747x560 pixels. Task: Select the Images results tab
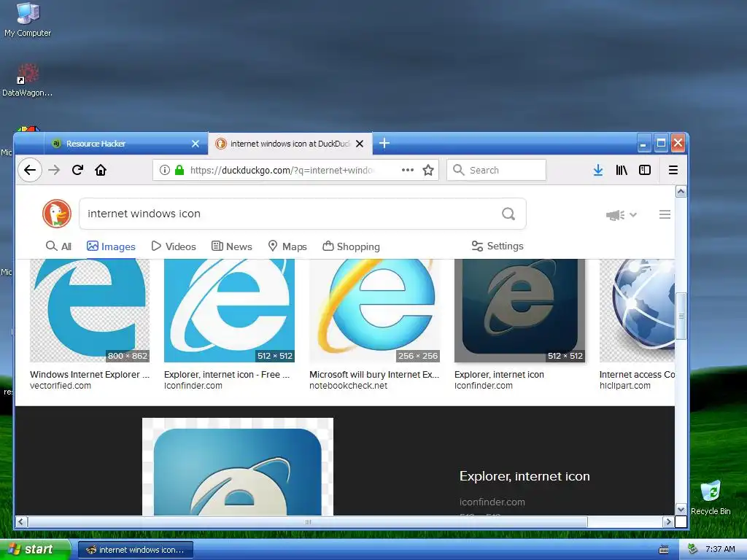111,246
